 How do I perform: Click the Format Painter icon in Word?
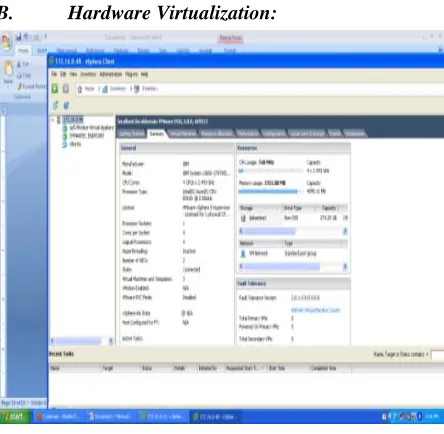tap(20, 87)
